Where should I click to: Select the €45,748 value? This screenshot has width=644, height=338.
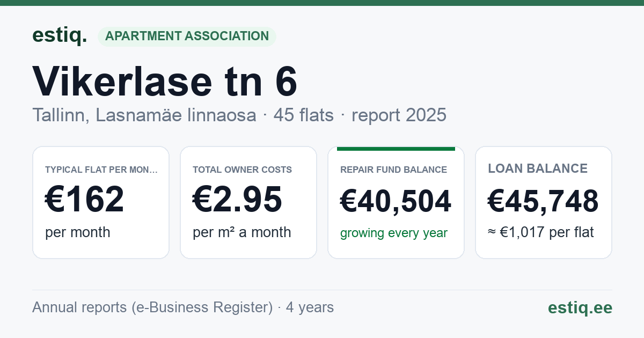click(543, 202)
